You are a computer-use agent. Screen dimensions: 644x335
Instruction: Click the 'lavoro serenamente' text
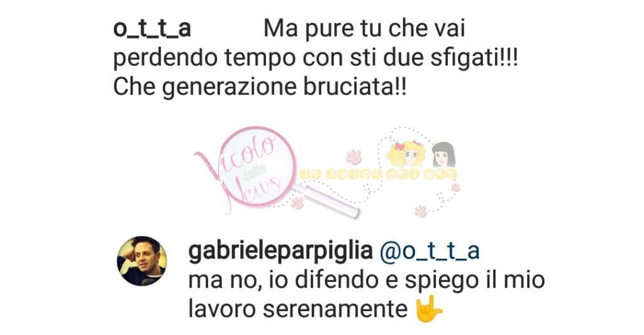coord(297,309)
